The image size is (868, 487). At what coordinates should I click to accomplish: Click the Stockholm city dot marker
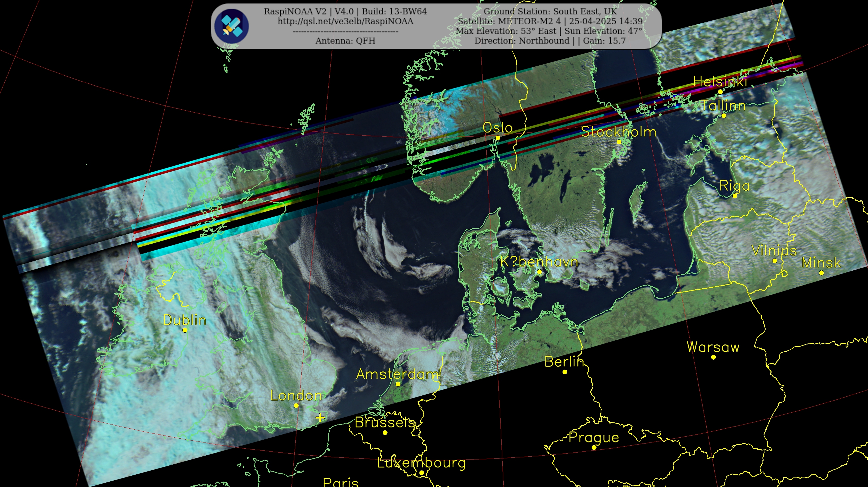pos(619,142)
